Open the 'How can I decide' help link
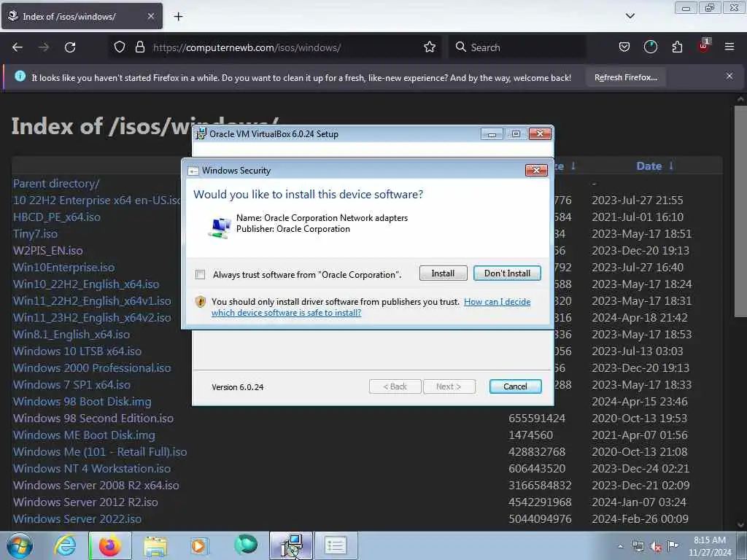 [x=371, y=307]
